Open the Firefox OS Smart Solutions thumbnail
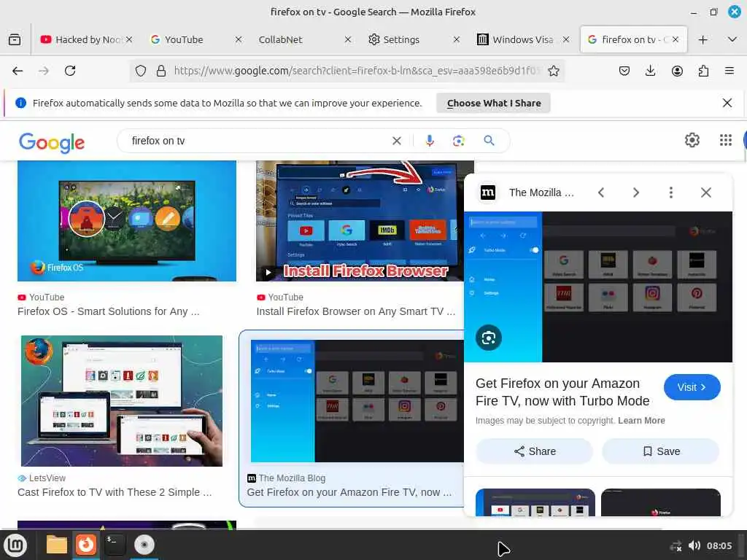 pos(127,221)
